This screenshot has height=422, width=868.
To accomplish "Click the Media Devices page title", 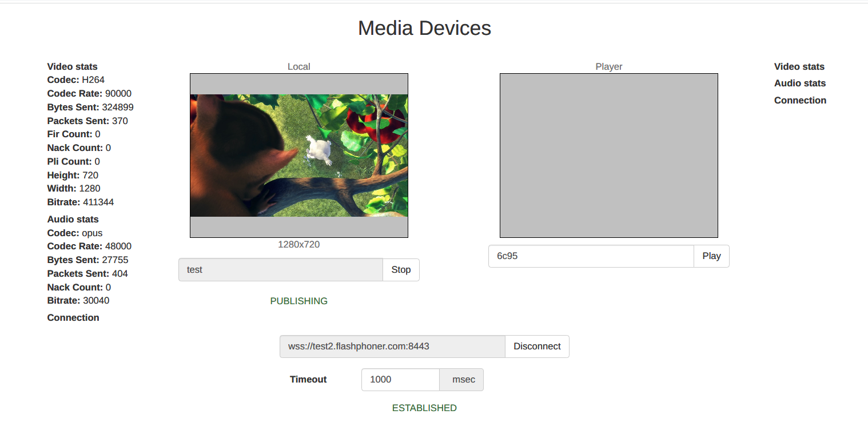I will coord(424,28).
